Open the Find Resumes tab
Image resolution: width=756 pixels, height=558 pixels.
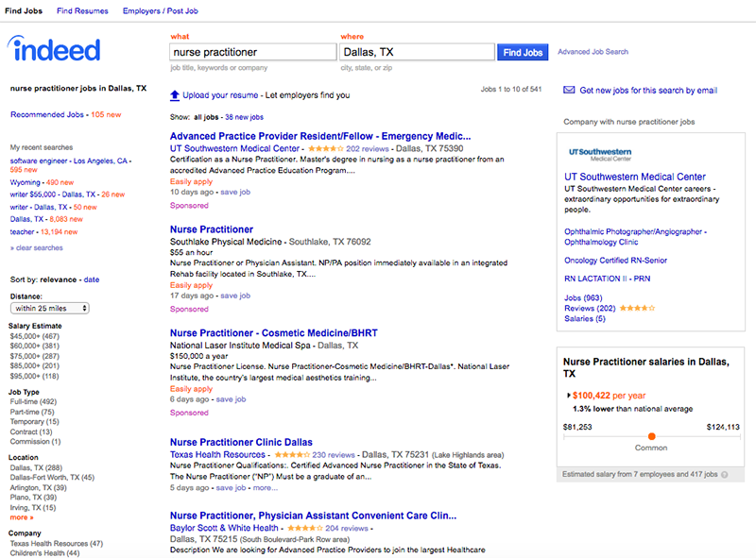(x=82, y=10)
